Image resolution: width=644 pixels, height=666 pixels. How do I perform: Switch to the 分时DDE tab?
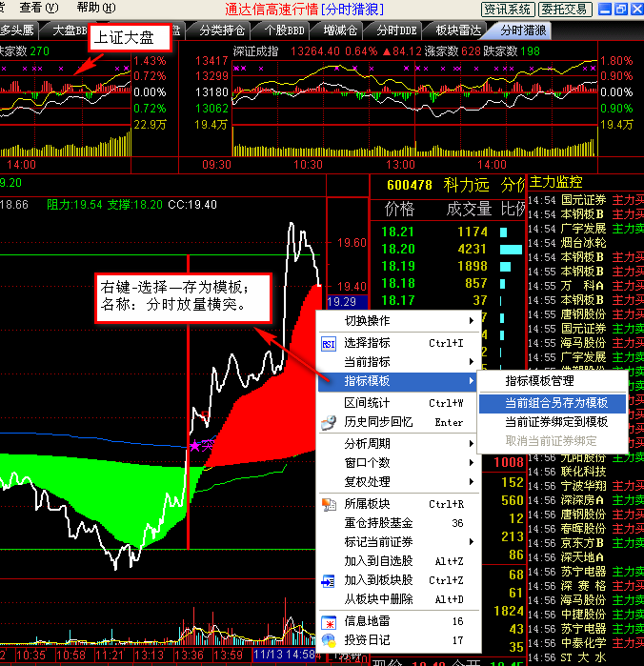(x=396, y=30)
